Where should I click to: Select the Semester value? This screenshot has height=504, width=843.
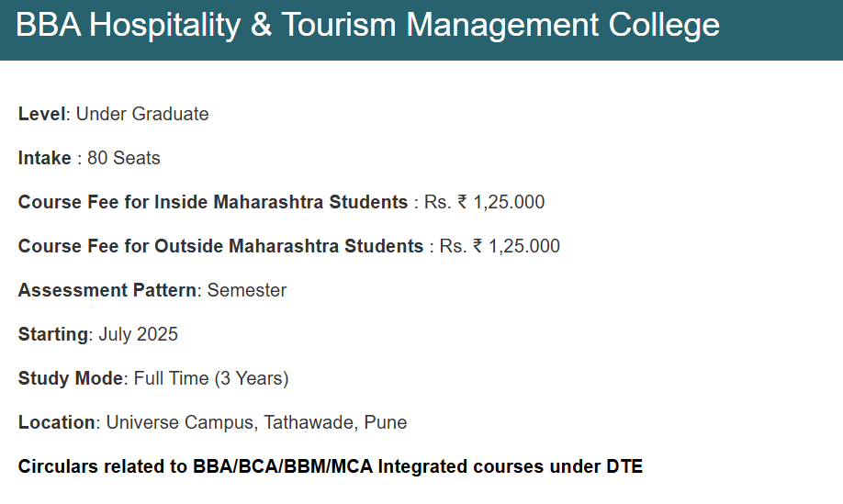pos(247,290)
